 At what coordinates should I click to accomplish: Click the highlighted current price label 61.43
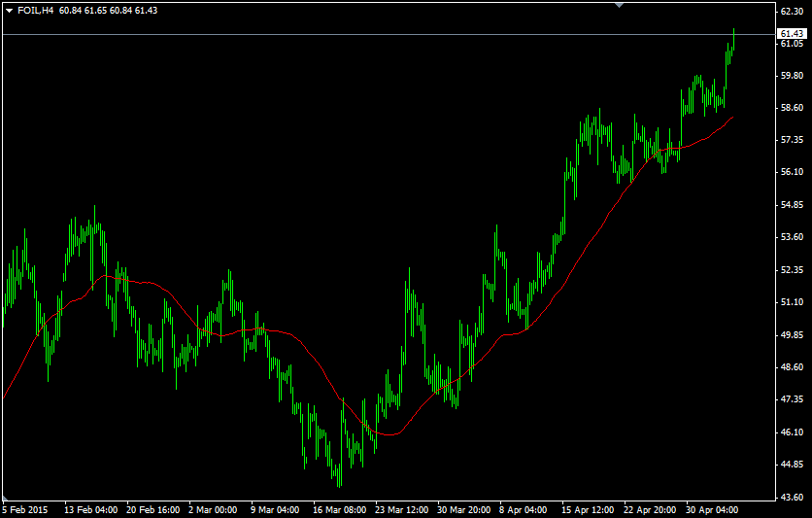click(793, 34)
